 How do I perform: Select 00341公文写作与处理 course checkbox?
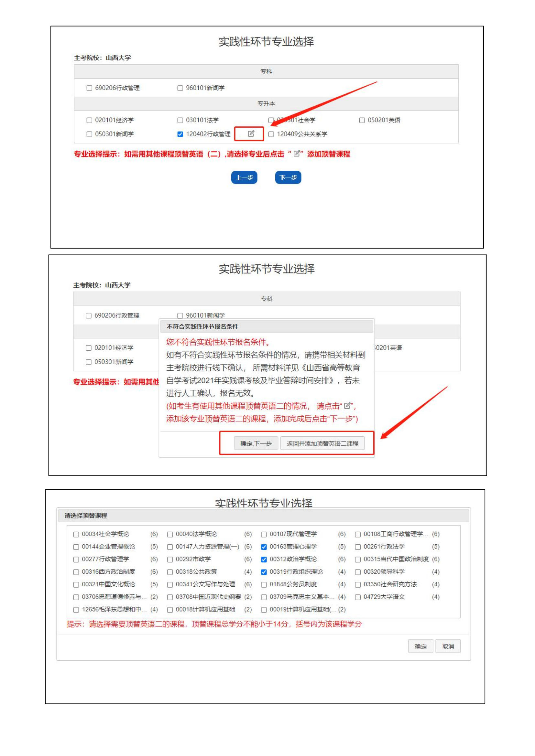(170, 584)
